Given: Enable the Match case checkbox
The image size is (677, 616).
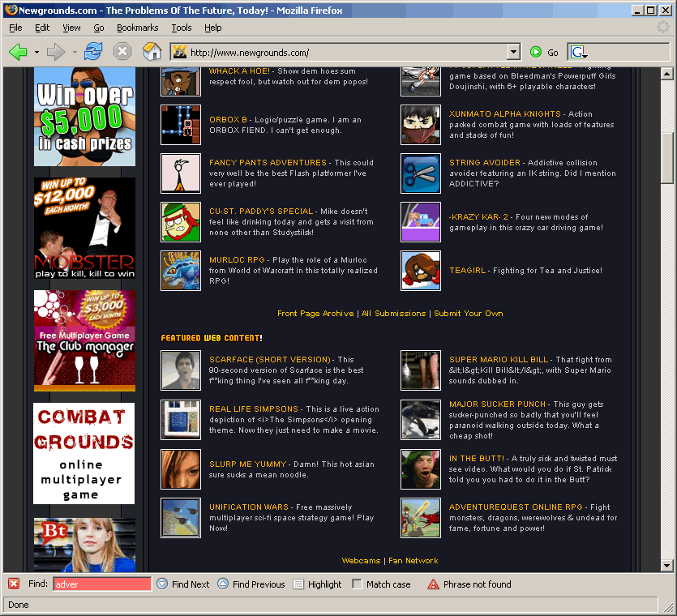Looking at the screenshot, I should (357, 584).
